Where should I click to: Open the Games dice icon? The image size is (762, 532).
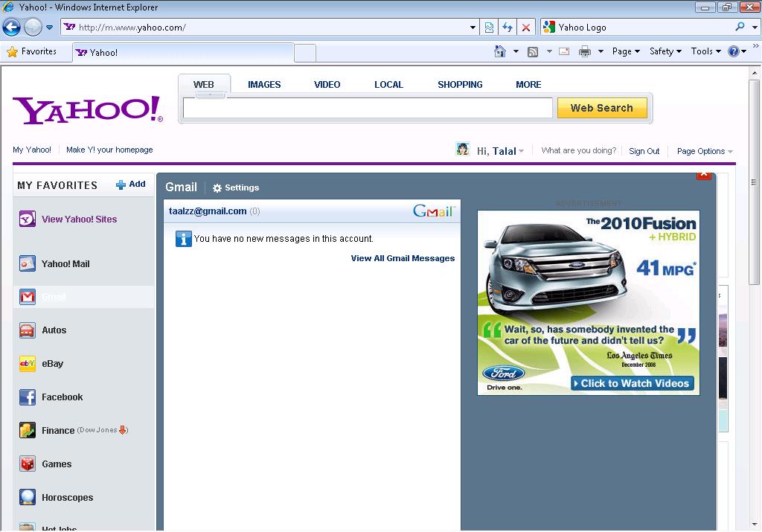point(28,464)
